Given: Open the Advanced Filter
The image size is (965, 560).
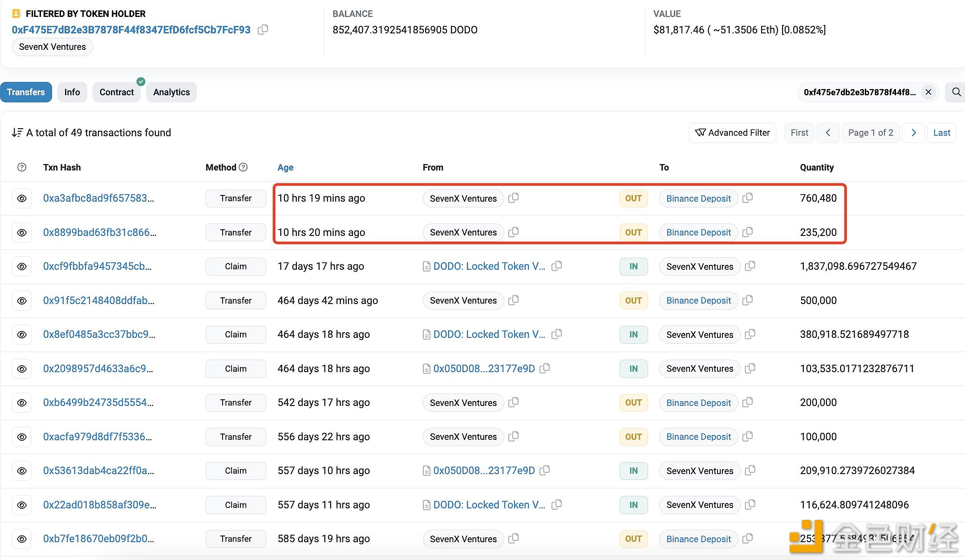Looking at the screenshot, I should 733,133.
